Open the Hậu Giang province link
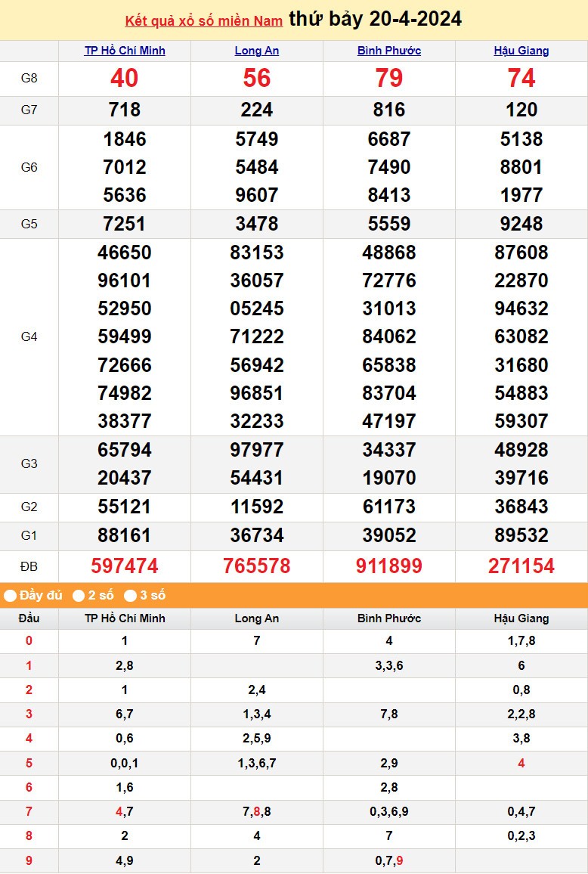 tap(521, 51)
